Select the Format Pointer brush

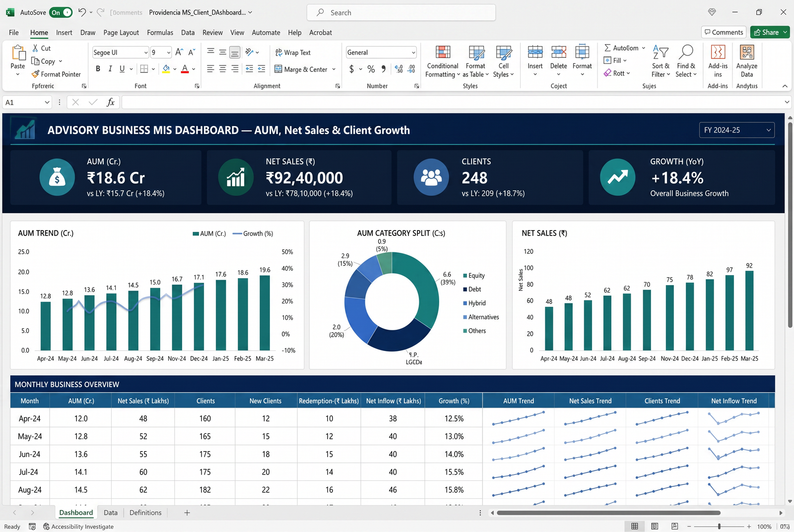click(x=35, y=74)
